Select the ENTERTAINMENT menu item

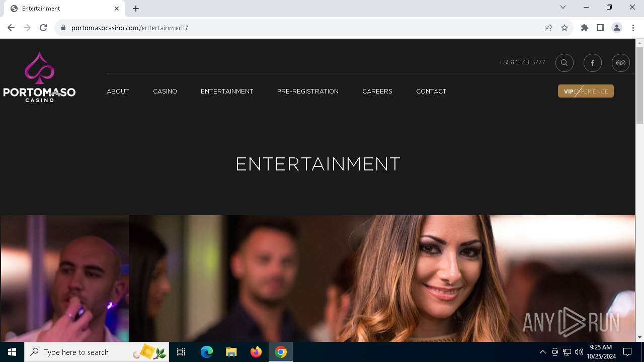(x=227, y=92)
